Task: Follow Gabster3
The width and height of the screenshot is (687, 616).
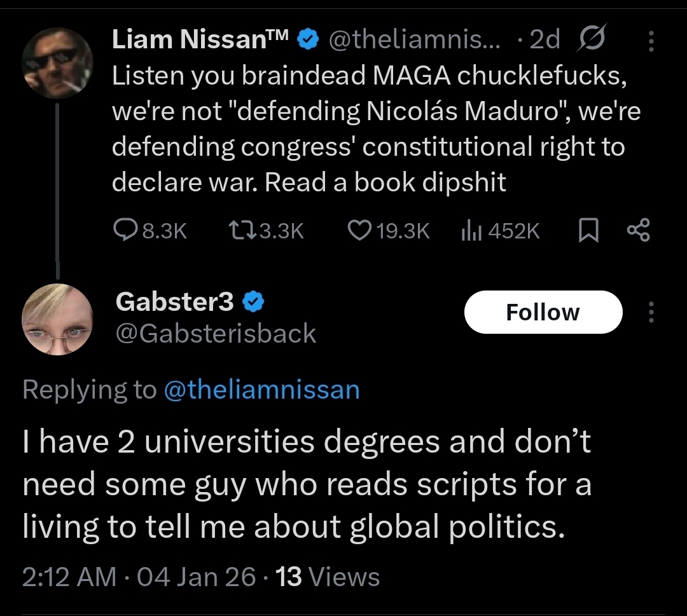Action: [x=543, y=312]
